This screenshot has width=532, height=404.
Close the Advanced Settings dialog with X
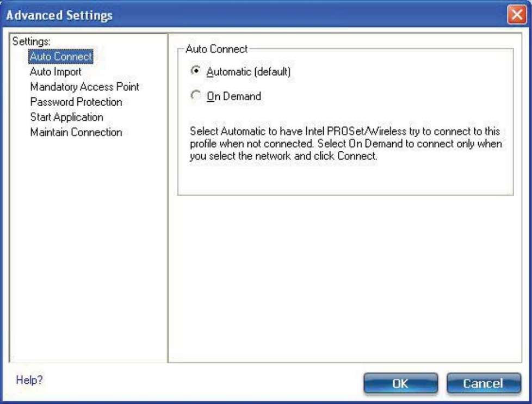click(517, 15)
